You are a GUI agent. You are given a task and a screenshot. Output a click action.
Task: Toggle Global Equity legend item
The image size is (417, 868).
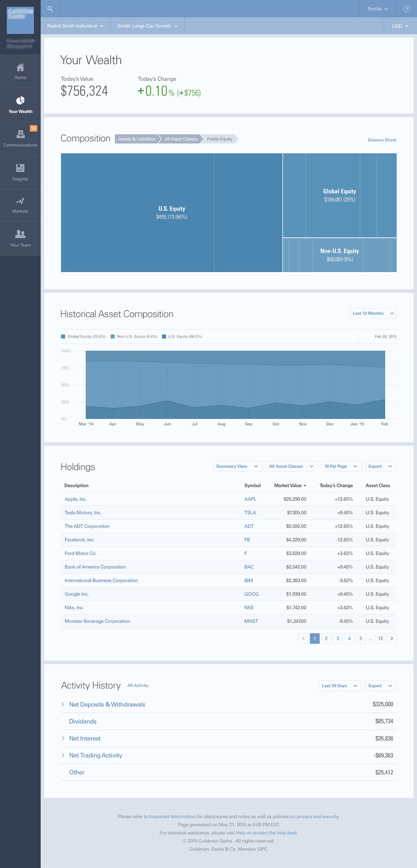coord(83,336)
